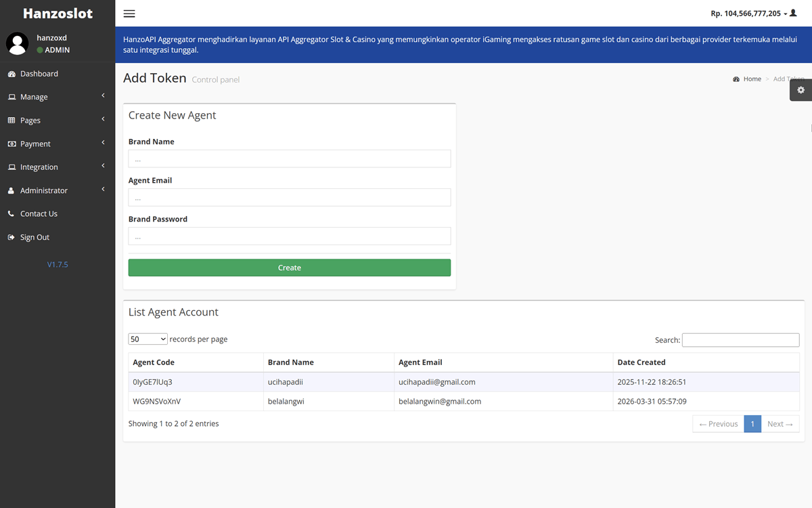This screenshot has height=508, width=812.
Task: Click brand name ucihapadii cell
Action: tap(329, 382)
